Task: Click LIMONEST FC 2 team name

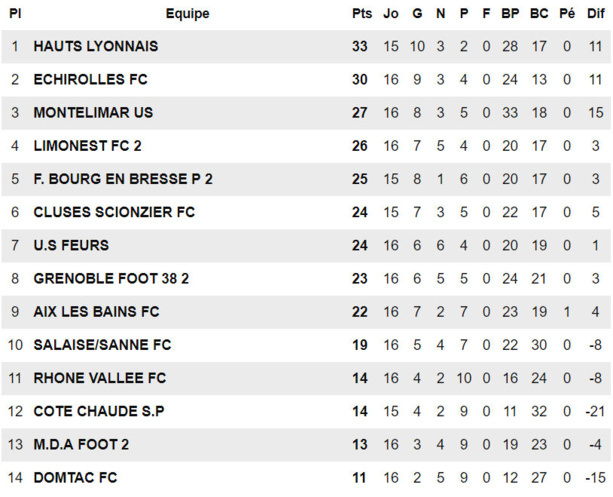Action: tap(87, 146)
